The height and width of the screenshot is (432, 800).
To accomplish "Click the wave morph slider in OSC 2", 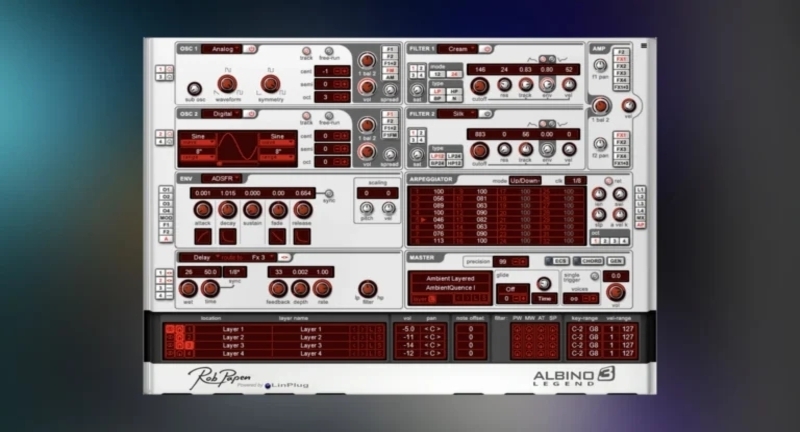I will click(x=238, y=164).
